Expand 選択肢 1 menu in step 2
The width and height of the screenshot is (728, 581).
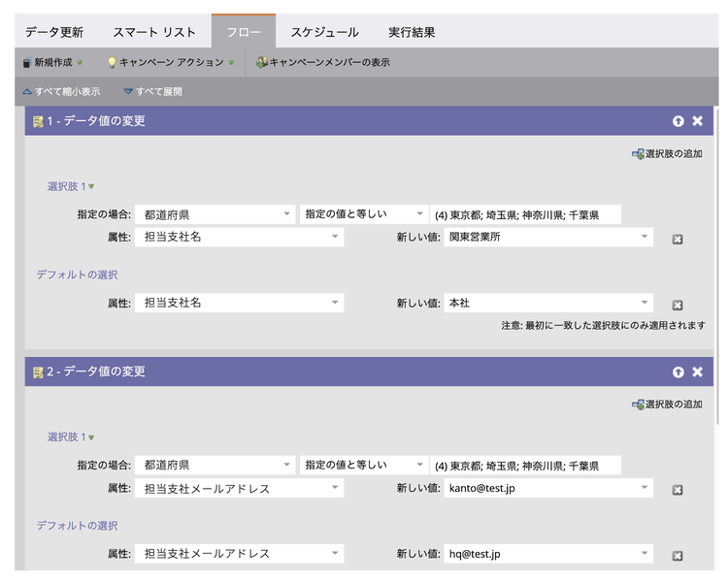(72, 437)
